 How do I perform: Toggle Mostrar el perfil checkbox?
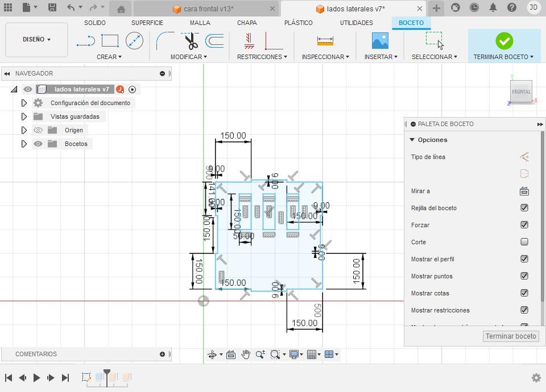tap(524, 259)
